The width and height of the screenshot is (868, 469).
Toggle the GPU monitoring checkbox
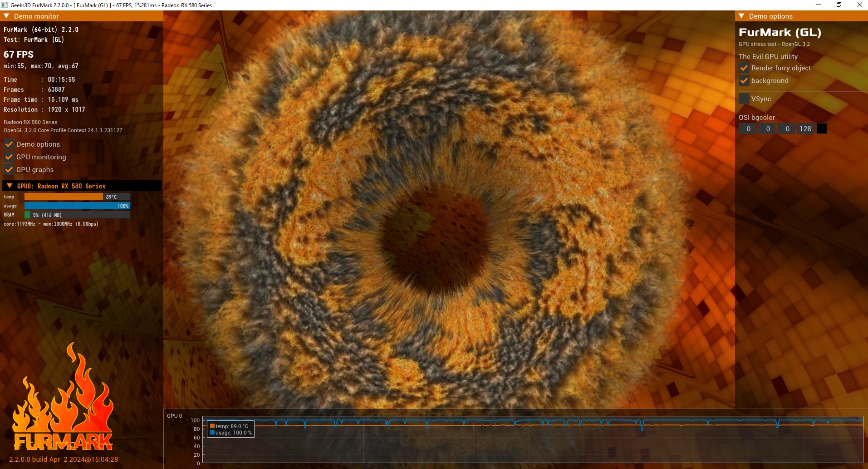coord(9,157)
